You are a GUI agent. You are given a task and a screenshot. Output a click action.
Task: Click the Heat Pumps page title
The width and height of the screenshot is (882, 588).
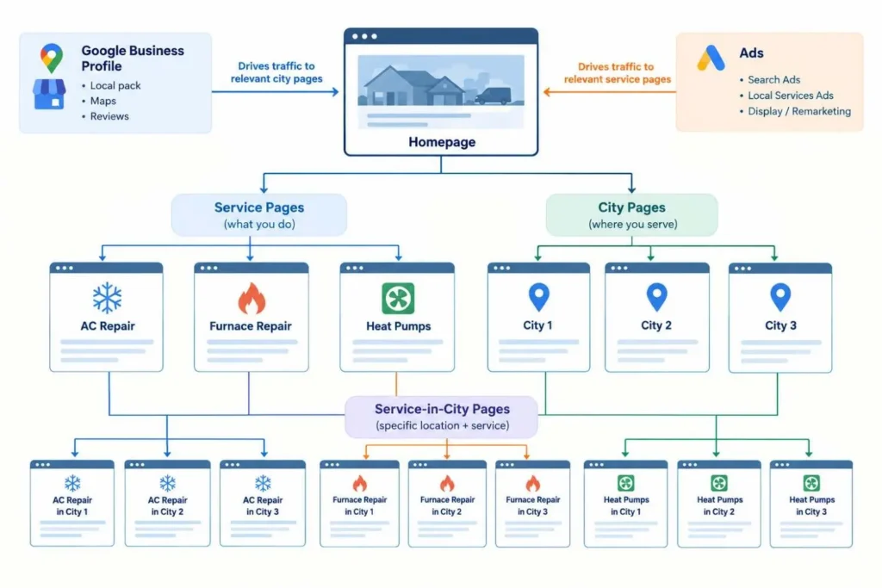tap(398, 326)
